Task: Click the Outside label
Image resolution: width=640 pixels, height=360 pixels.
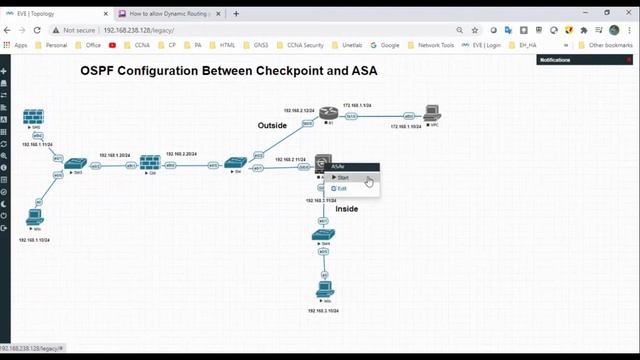Action: [x=272, y=125]
